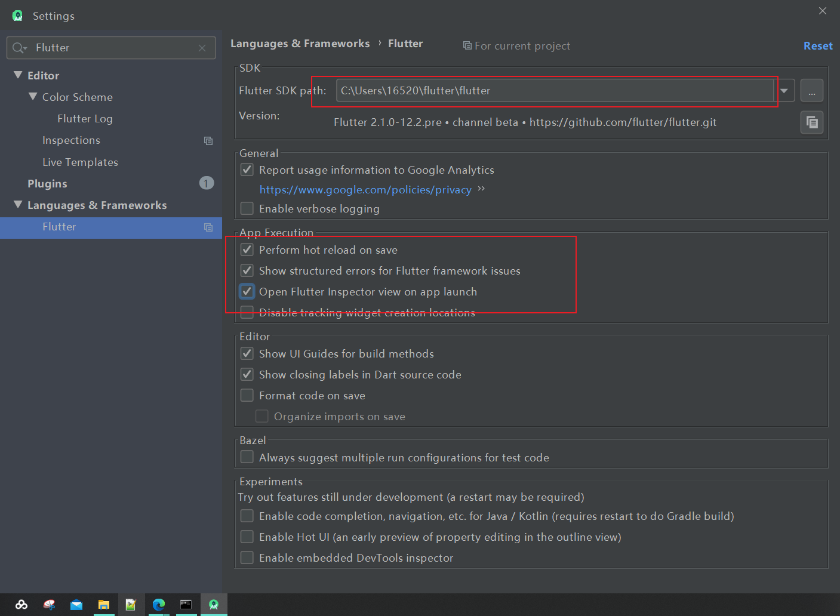Enable Format code on save
This screenshot has width=840, height=616.
coord(247,395)
